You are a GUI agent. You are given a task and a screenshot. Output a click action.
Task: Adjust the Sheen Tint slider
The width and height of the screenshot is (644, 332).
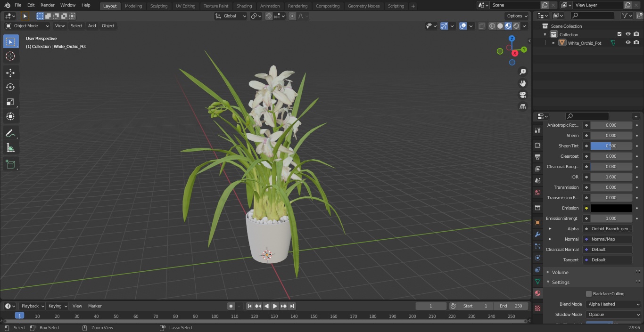(611, 146)
